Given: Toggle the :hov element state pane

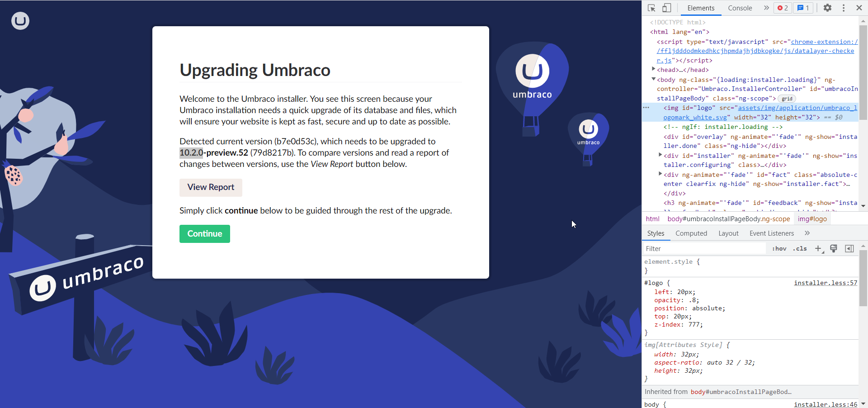Looking at the screenshot, I should (779, 248).
